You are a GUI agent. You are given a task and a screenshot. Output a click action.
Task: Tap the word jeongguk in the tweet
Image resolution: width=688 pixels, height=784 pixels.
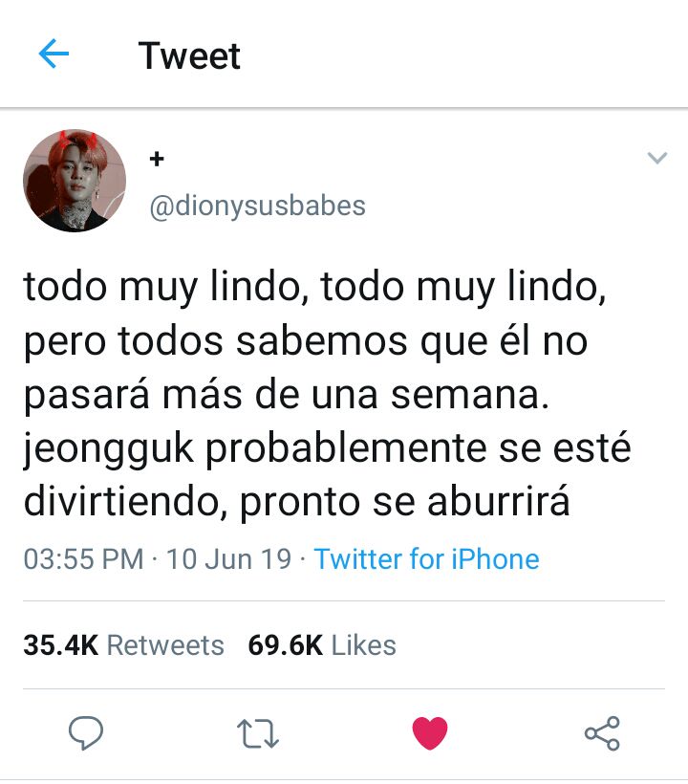tap(108, 448)
